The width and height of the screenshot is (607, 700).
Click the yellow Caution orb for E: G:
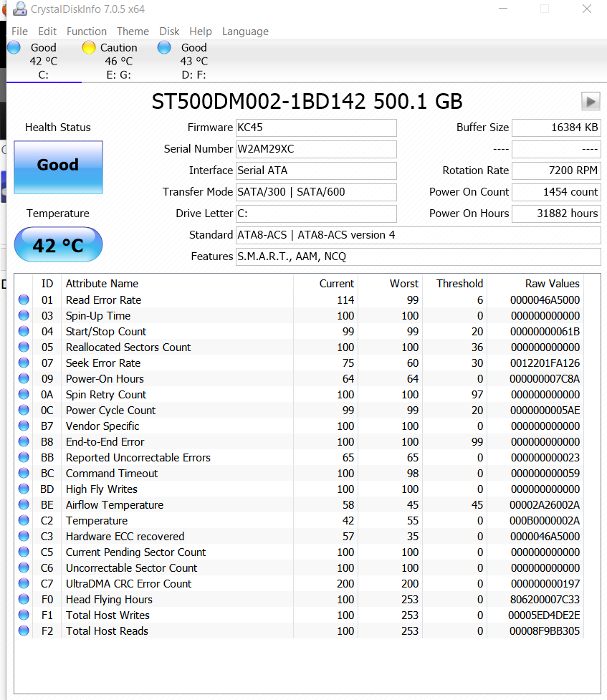click(x=89, y=47)
